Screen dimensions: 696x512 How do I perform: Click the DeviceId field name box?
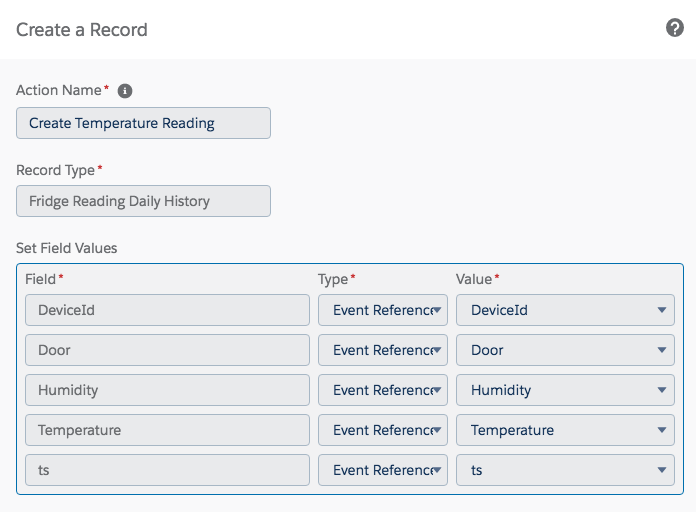[167, 310]
